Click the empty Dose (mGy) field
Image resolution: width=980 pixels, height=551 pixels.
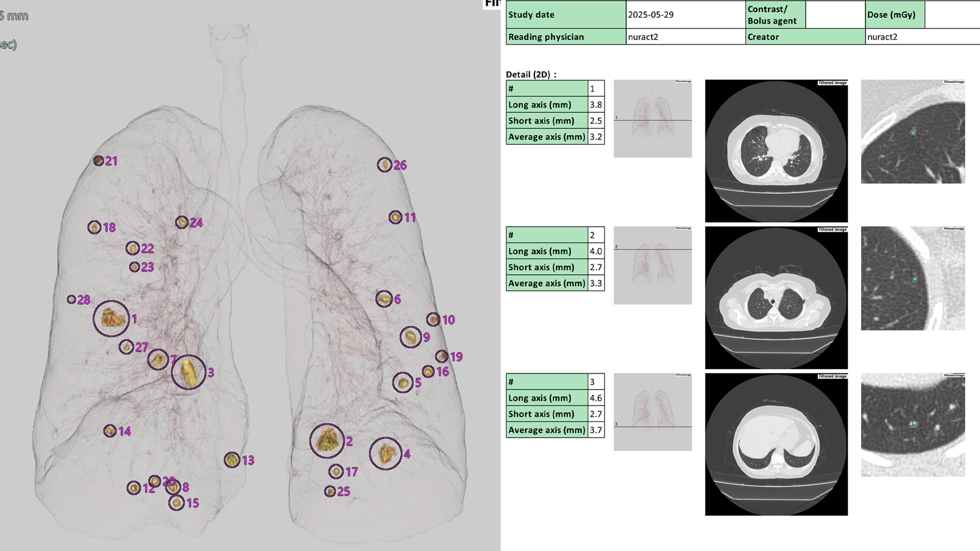(x=951, y=15)
